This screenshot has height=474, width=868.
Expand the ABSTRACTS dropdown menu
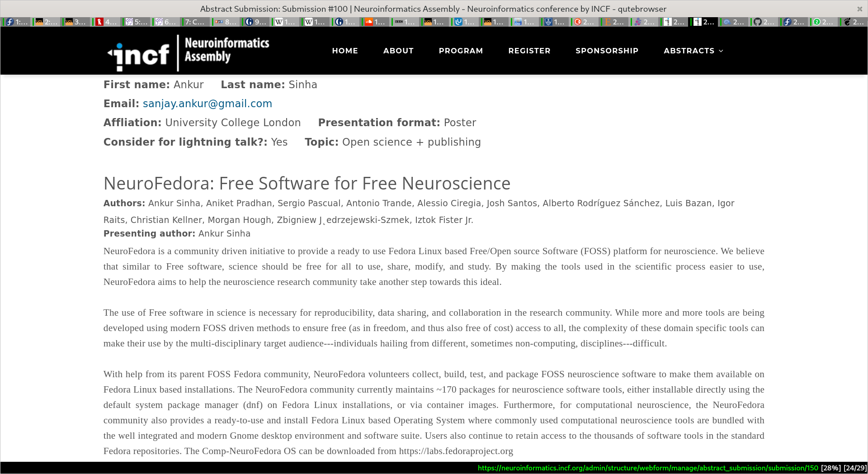point(693,51)
